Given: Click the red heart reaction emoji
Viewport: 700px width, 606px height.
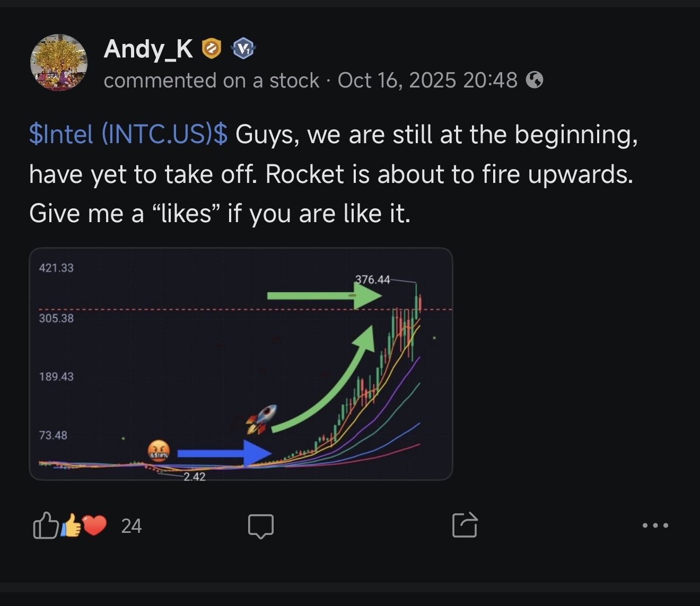Looking at the screenshot, I should pyautogui.click(x=95, y=525).
